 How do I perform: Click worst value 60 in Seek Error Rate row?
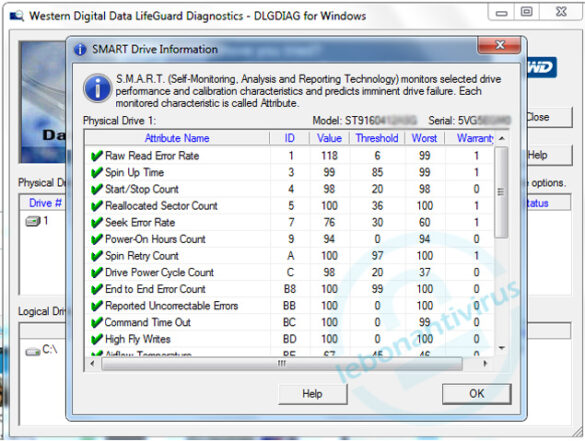tap(425, 222)
